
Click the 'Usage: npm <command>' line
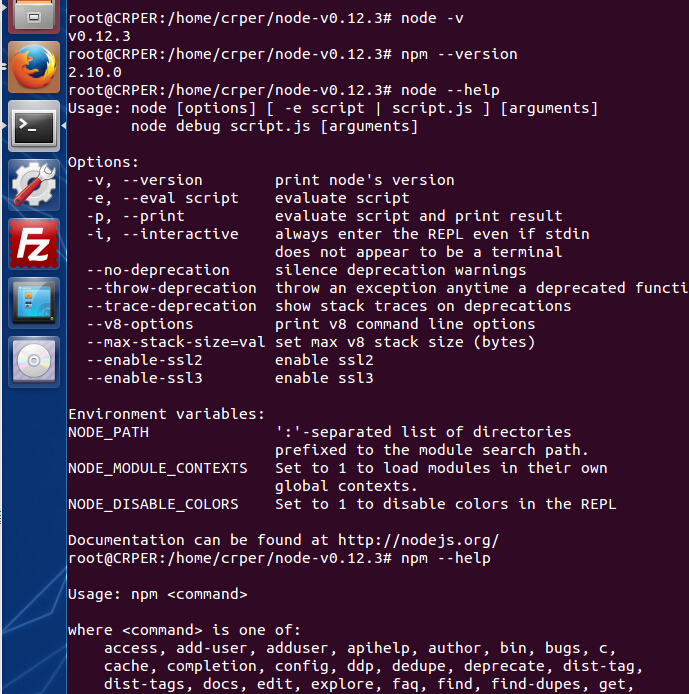click(157, 594)
